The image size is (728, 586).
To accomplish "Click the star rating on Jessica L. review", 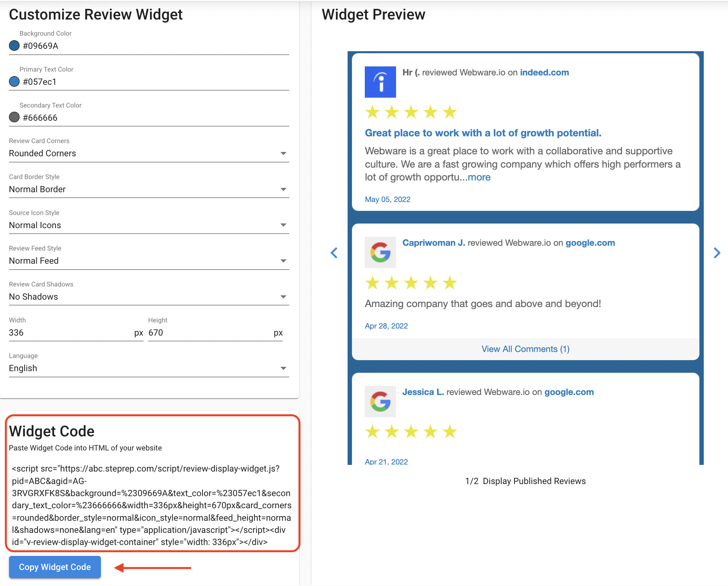I will coord(411,432).
